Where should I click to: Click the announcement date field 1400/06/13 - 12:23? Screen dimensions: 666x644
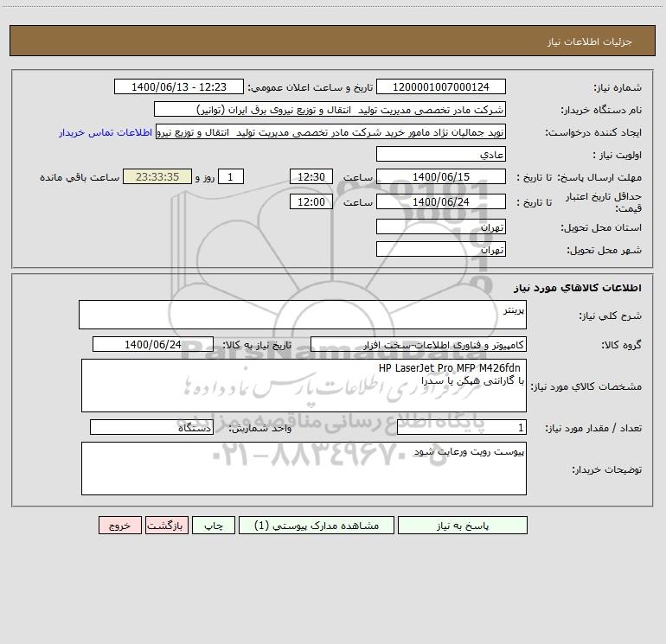tap(179, 86)
